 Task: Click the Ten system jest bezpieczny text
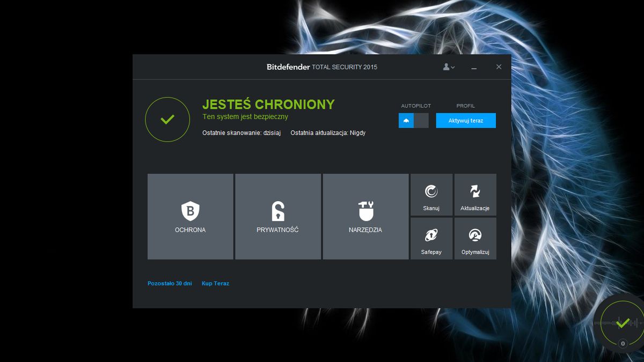tap(245, 116)
